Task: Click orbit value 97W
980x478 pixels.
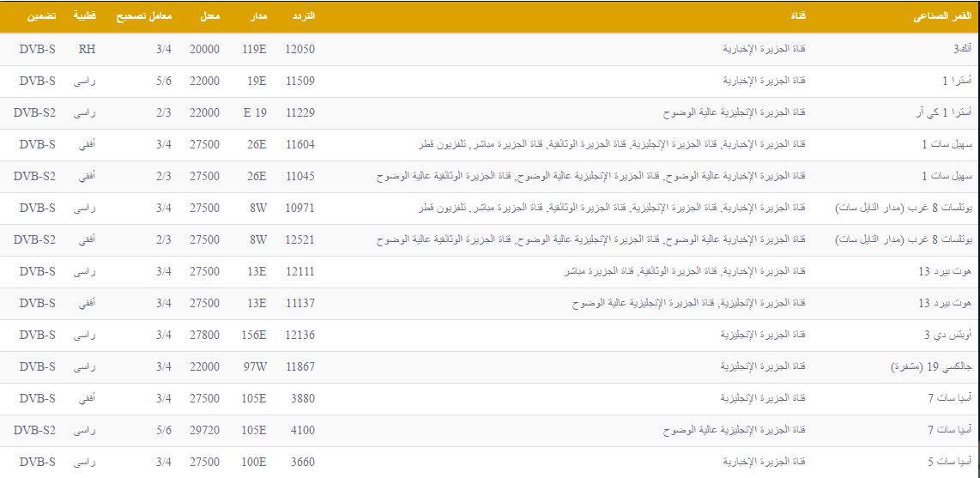Action: (x=256, y=367)
